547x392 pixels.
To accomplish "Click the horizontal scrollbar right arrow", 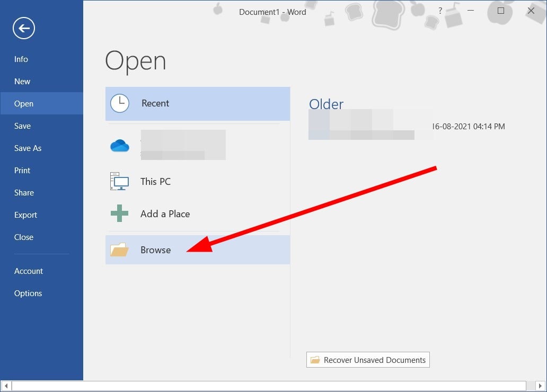I will [540, 386].
